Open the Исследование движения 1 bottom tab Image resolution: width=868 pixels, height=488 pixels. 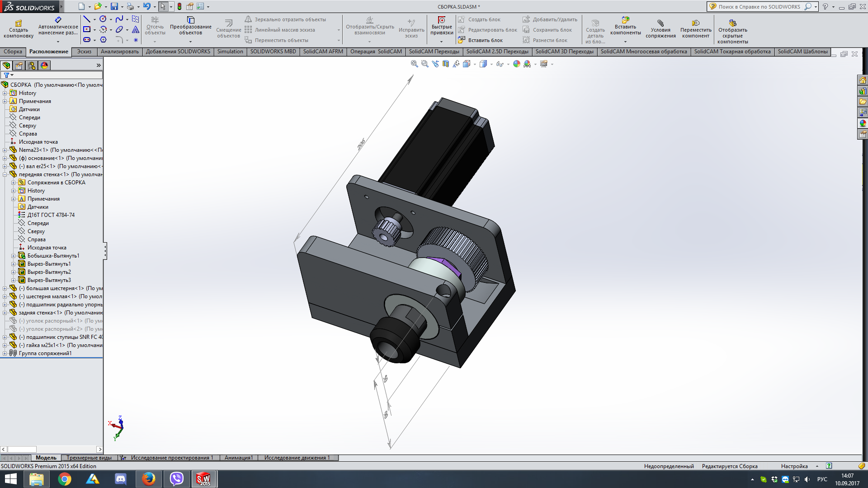[x=297, y=458]
